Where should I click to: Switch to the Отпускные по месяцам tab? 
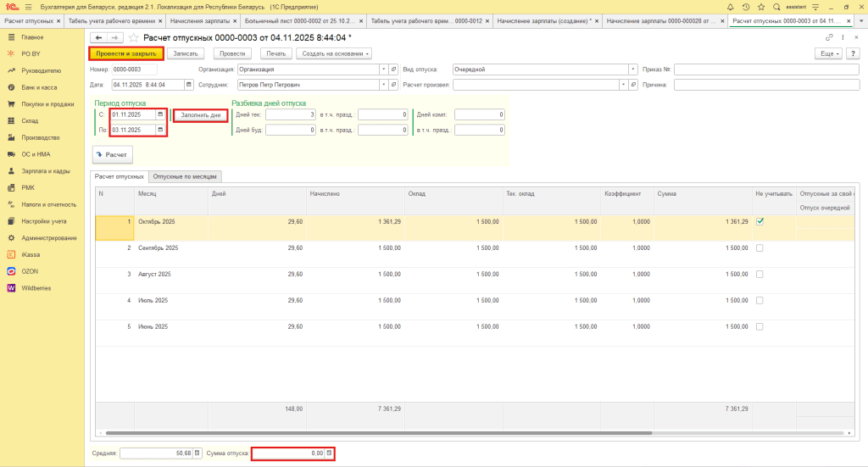click(186, 176)
